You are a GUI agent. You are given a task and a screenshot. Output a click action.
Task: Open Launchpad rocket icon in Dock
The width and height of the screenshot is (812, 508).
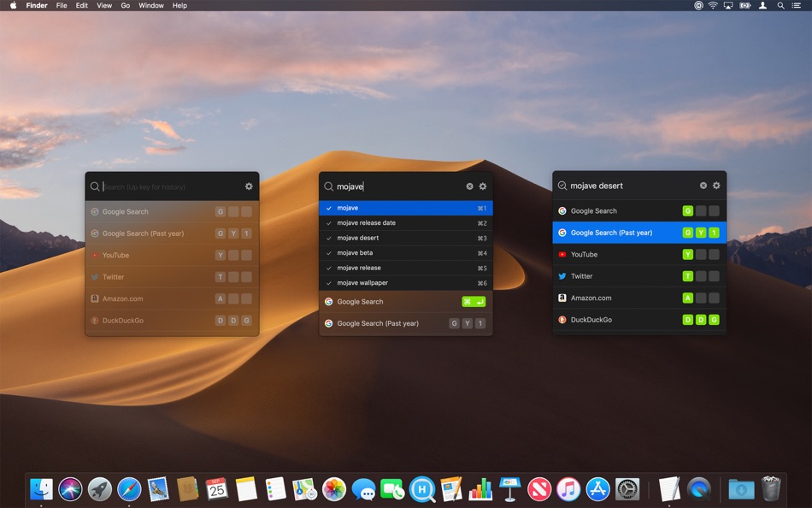click(99, 489)
